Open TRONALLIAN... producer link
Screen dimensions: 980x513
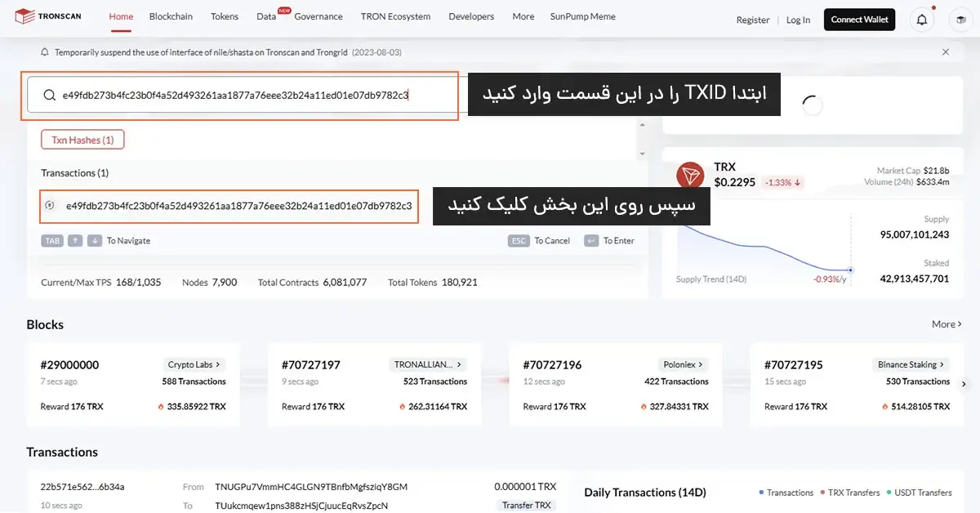click(428, 364)
